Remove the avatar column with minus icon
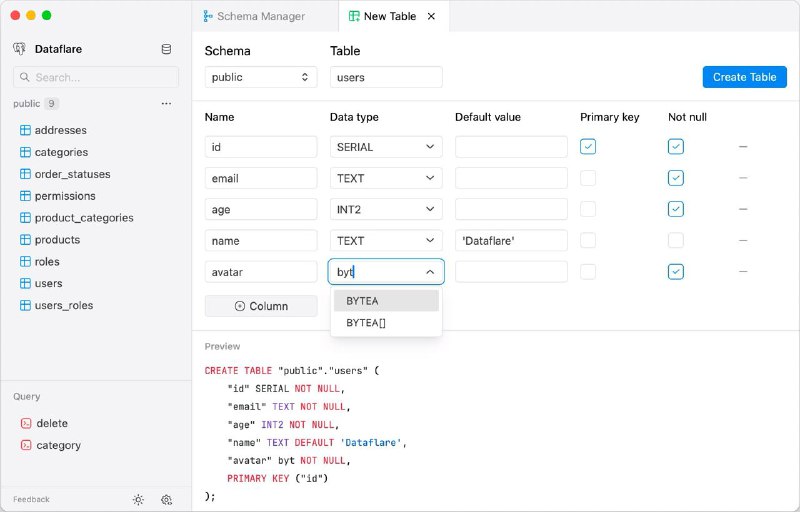800x512 pixels. (743, 271)
